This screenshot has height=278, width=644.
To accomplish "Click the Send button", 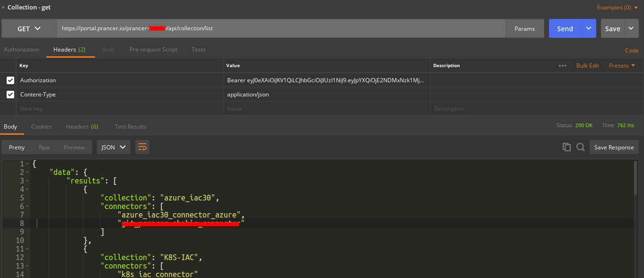I will 565,28.
